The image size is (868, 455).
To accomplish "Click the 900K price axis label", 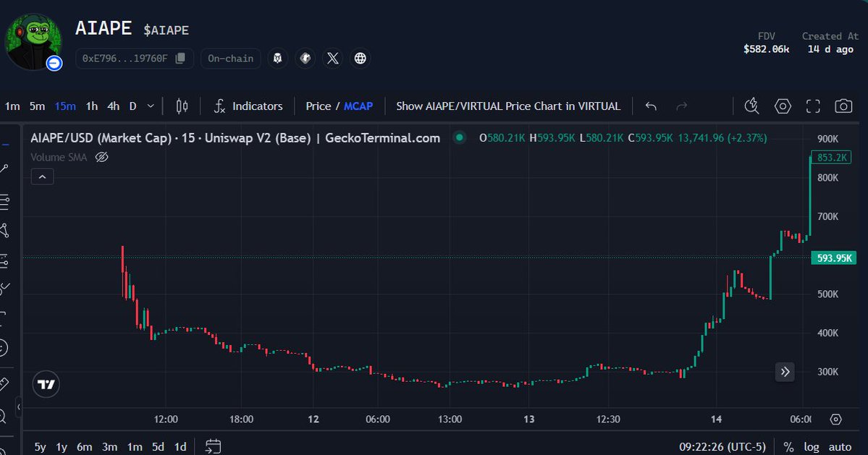I will tap(827, 139).
